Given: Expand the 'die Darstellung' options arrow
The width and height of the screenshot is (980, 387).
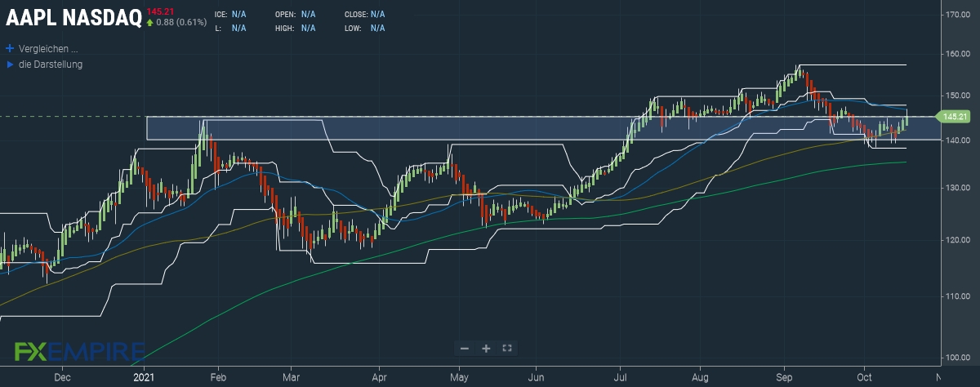Looking at the screenshot, I should click(10, 64).
